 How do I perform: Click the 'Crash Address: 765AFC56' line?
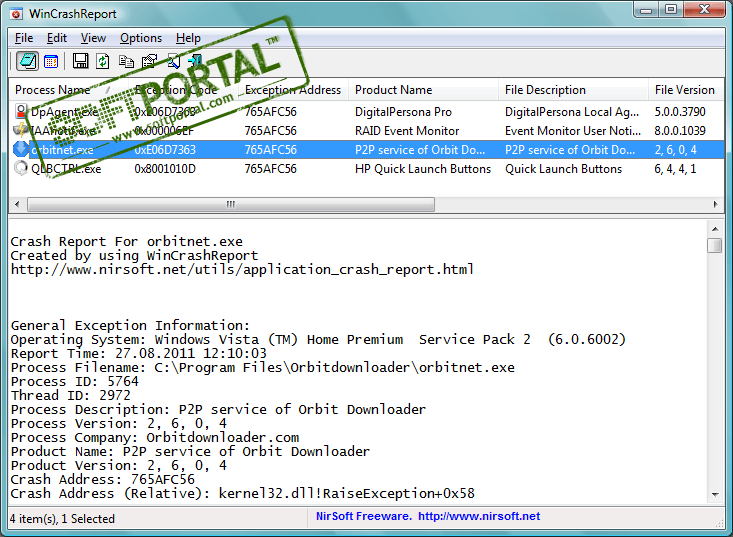[x=103, y=480]
